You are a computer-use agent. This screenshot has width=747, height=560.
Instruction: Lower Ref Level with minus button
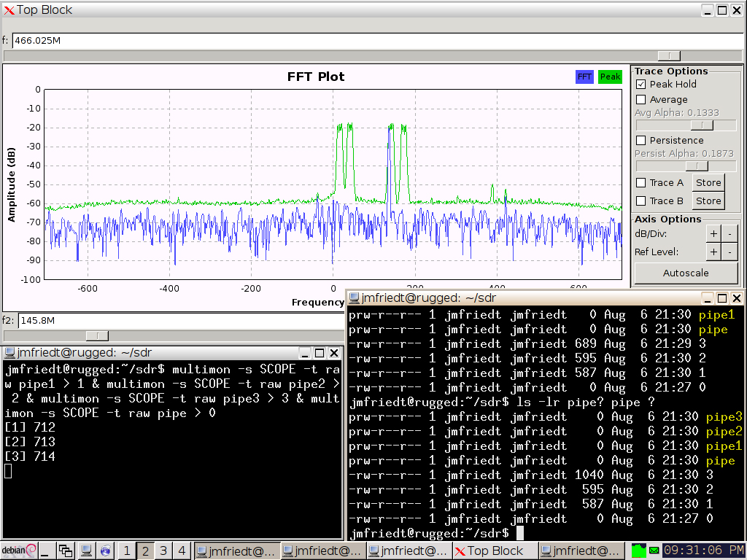pyautogui.click(x=729, y=252)
